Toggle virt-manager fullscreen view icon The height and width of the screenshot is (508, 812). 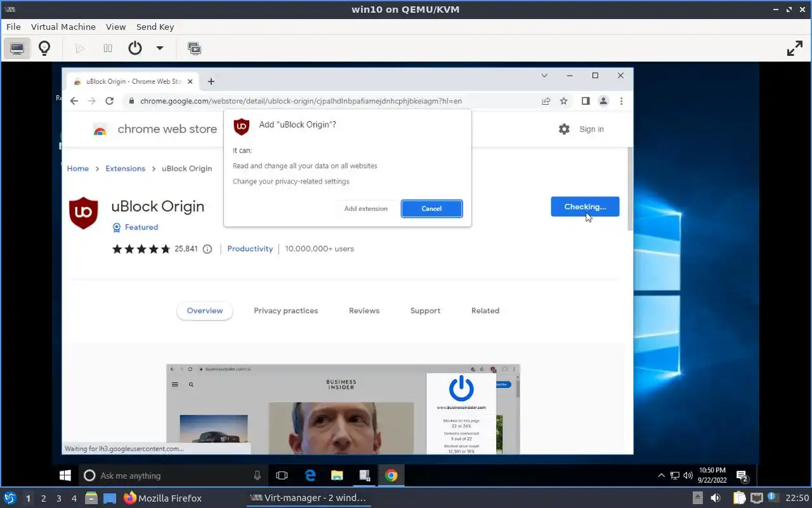tap(795, 48)
